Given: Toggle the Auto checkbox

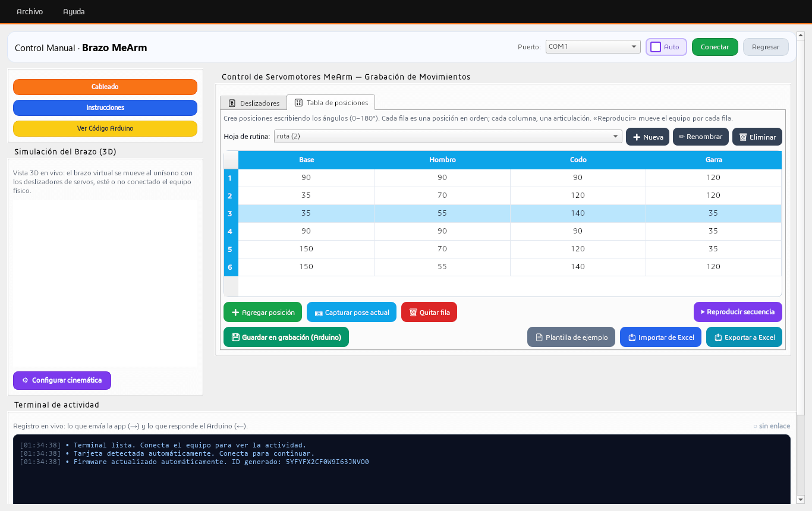Looking at the screenshot, I should (656, 47).
